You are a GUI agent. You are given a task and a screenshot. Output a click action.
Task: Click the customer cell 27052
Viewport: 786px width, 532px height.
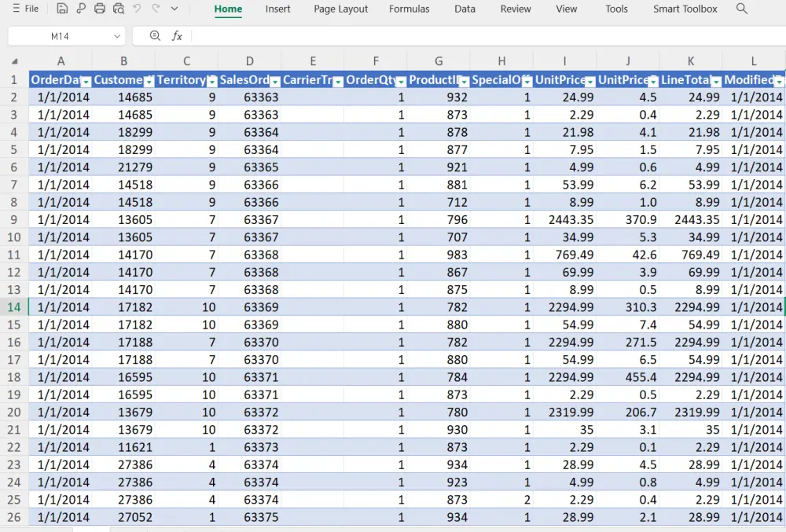[124, 517]
